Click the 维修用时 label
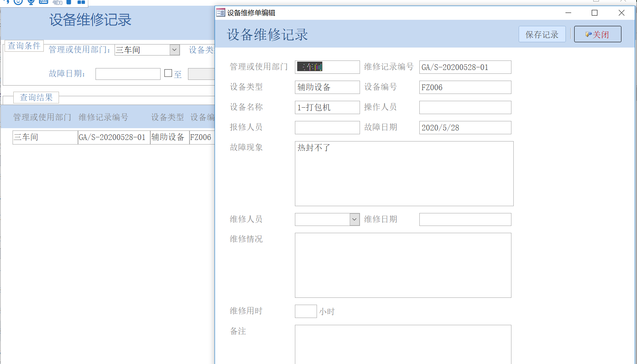Viewport: 637px width, 364px height. pyautogui.click(x=246, y=311)
